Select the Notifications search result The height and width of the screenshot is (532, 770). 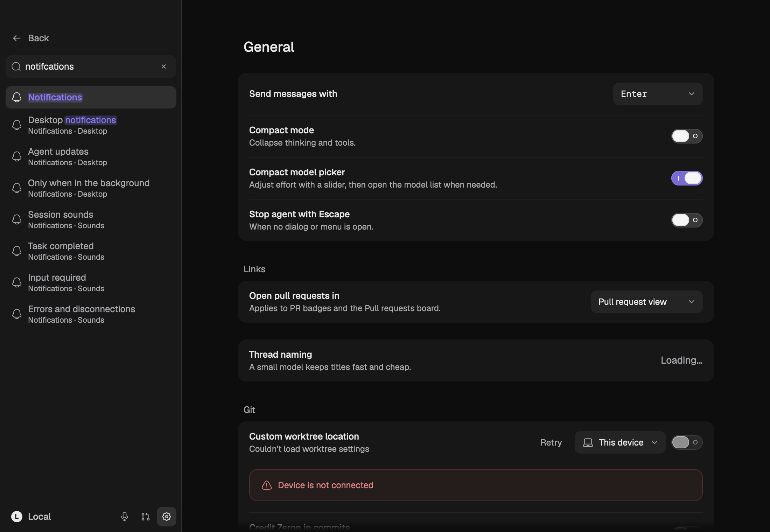click(x=91, y=97)
